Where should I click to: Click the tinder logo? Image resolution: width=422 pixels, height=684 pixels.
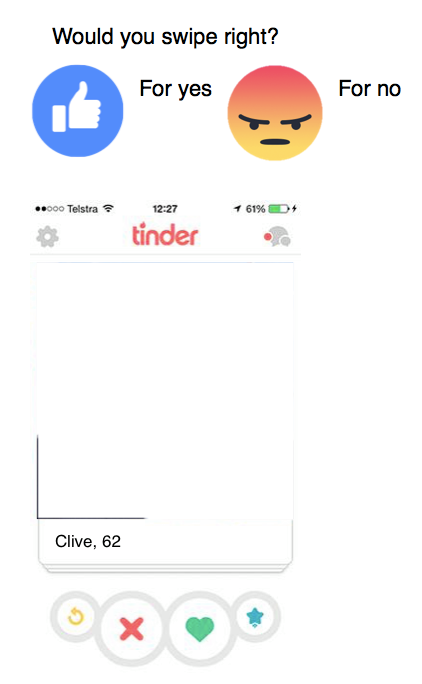coord(165,235)
